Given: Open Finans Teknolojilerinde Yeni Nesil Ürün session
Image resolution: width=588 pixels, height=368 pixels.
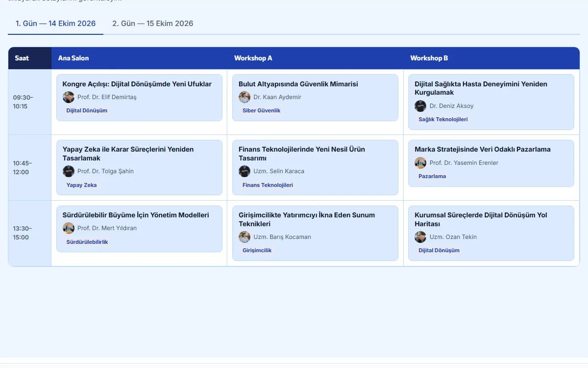Looking at the screenshot, I should tap(315, 167).
